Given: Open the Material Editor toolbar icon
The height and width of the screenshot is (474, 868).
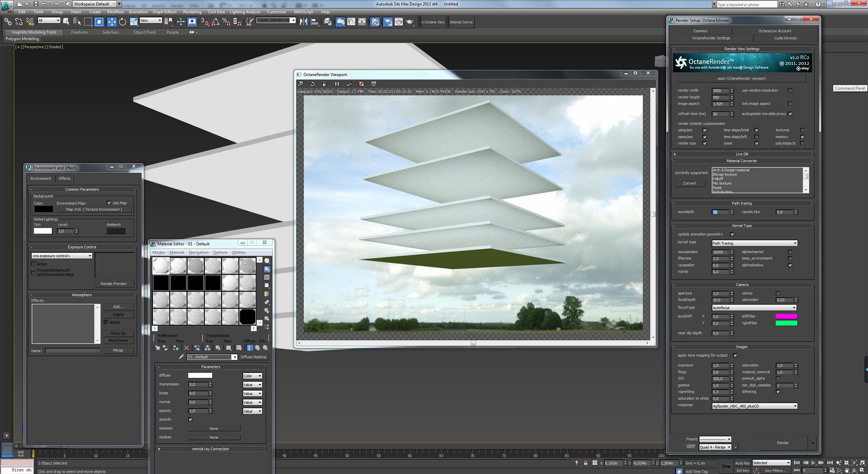Looking at the screenshot, I should tap(375, 22).
